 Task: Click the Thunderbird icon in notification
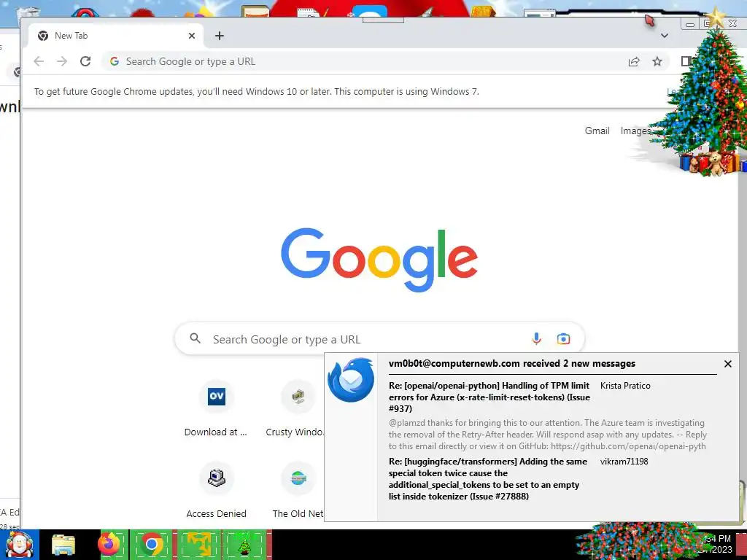pyautogui.click(x=351, y=380)
